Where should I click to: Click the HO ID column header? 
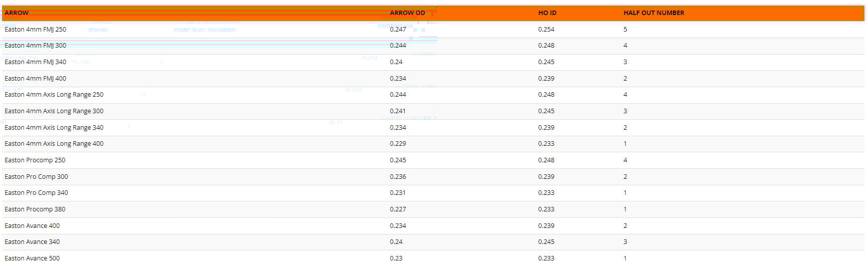click(x=547, y=13)
